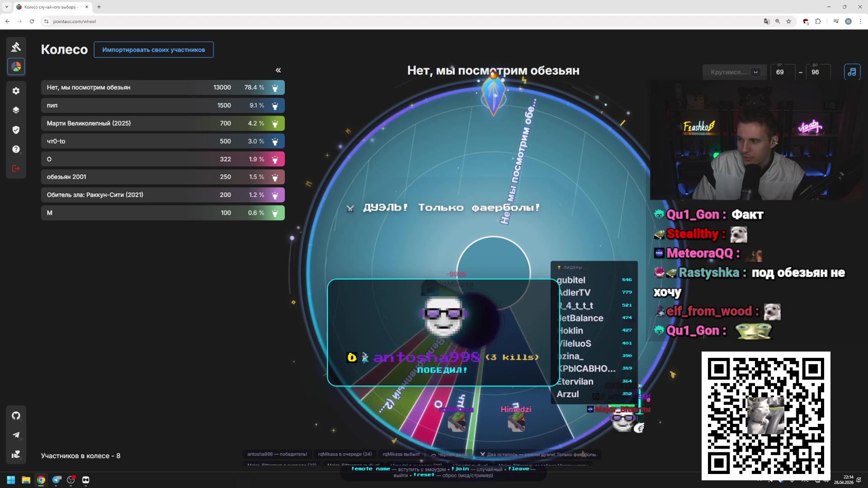
Task: Switch to the 'Колесо случайного выбора' browser tab
Action: click(x=50, y=7)
